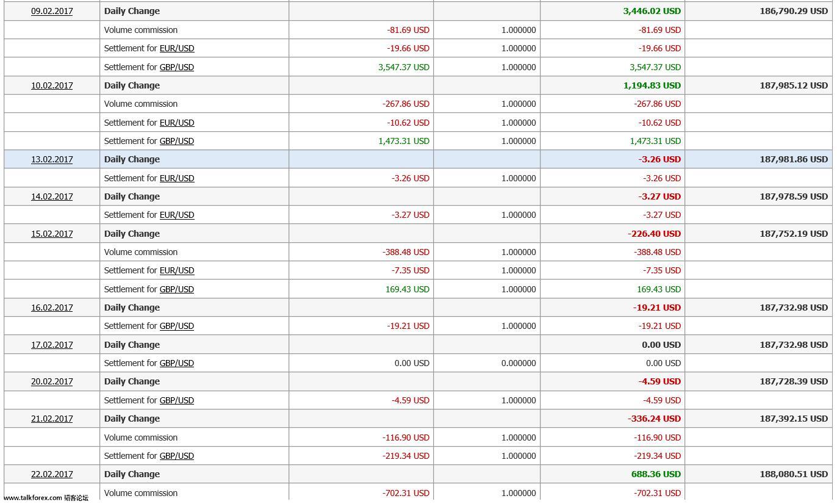This screenshot has height=504, width=837.
Task: Open the 15.02.2017 date link
Action: 52,234
